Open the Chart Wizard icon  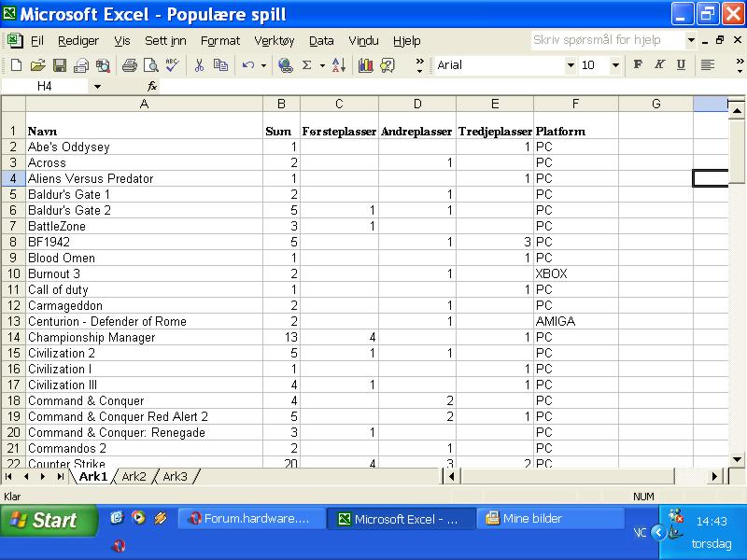[365, 65]
